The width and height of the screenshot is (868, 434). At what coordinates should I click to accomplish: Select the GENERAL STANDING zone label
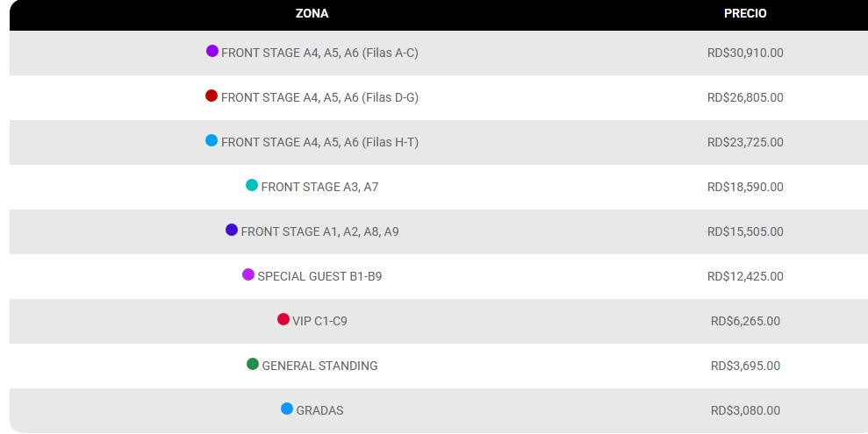point(320,366)
